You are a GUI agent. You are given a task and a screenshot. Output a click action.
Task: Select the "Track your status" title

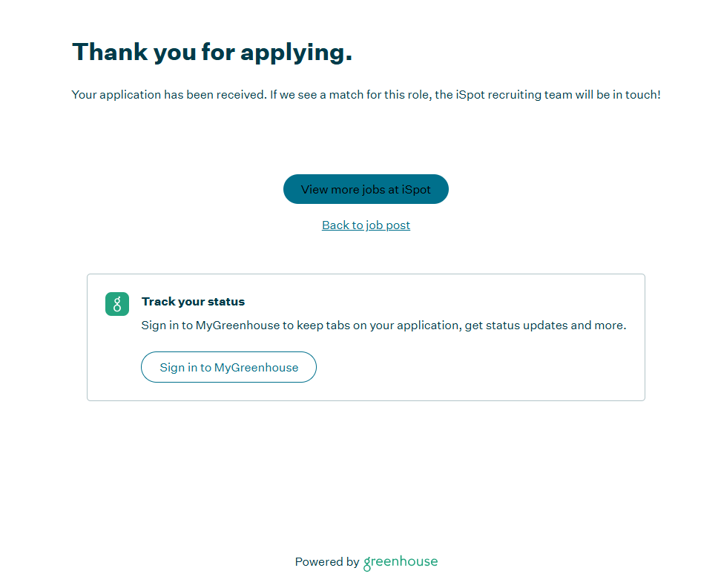(x=193, y=302)
